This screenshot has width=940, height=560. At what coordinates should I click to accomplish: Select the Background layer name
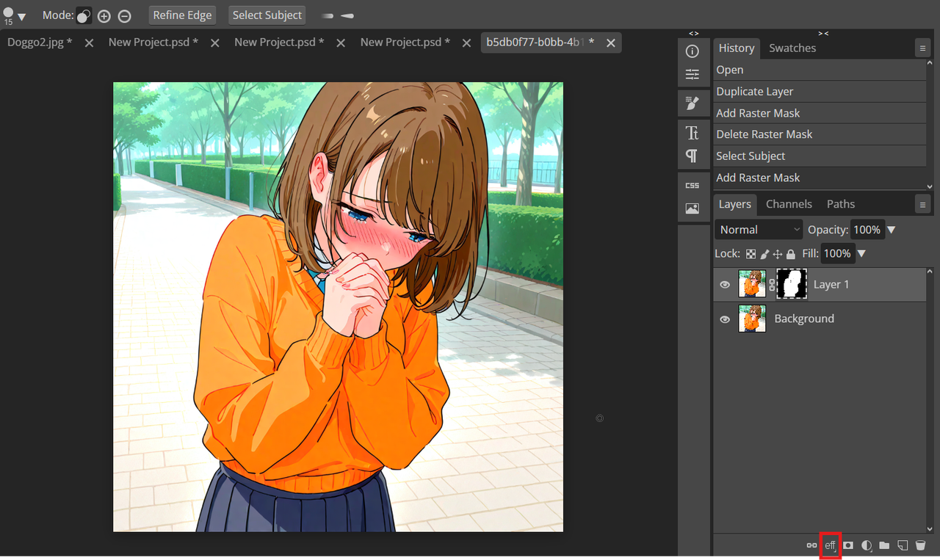click(x=804, y=319)
